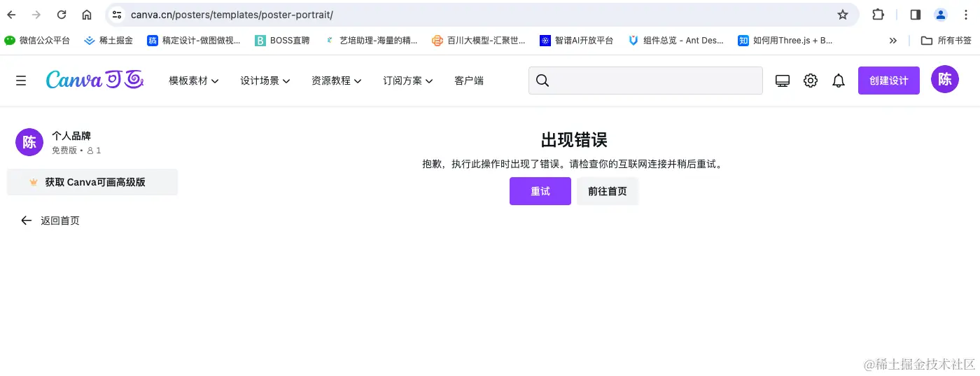The width and height of the screenshot is (980, 376).
Task: Open the settings gear icon
Action: tap(811, 81)
